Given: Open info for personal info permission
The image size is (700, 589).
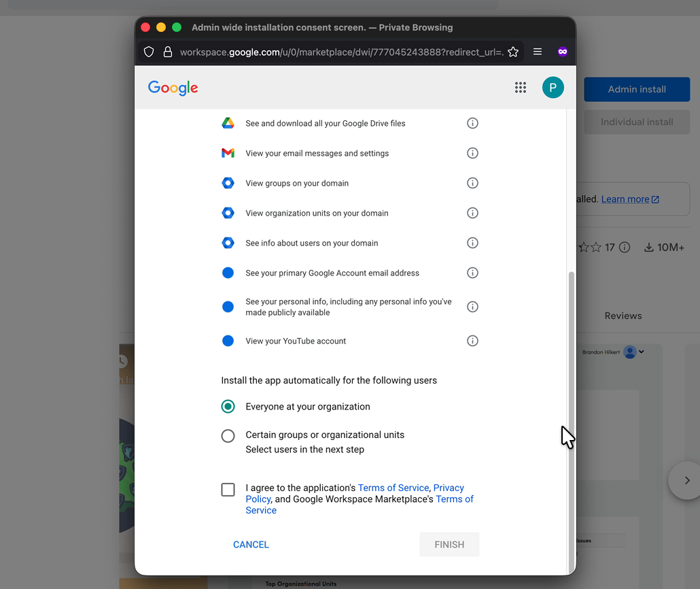Looking at the screenshot, I should click(472, 307).
